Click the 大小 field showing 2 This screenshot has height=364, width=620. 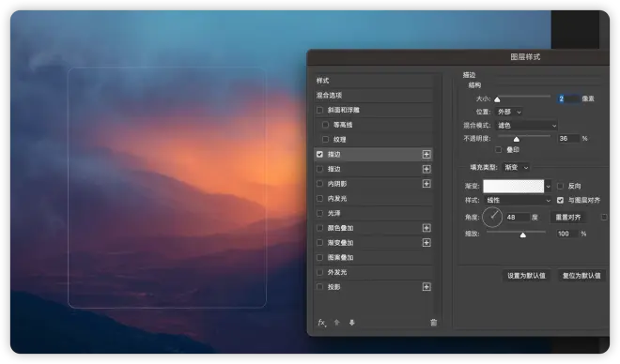(x=568, y=99)
